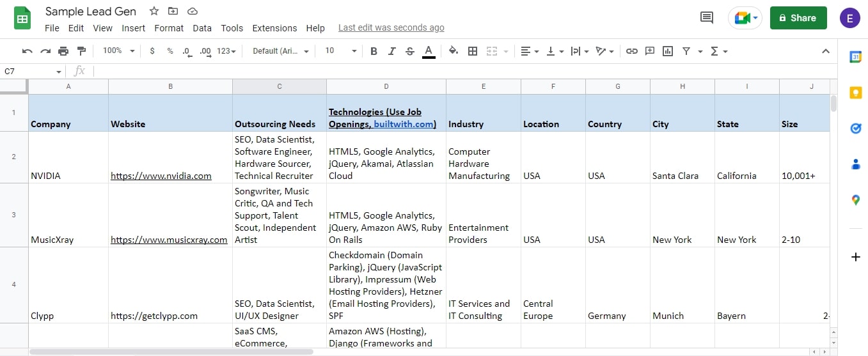Select the paint format tool

pyautogui.click(x=81, y=51)
